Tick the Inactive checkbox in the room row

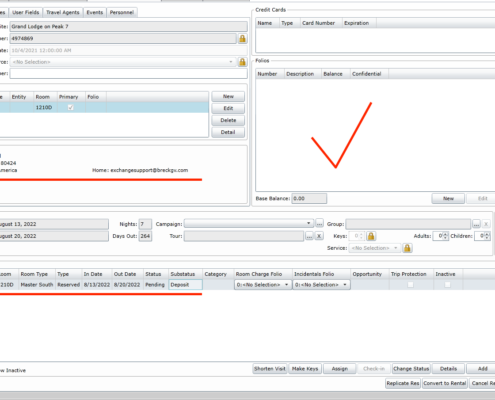pos(447,285)
